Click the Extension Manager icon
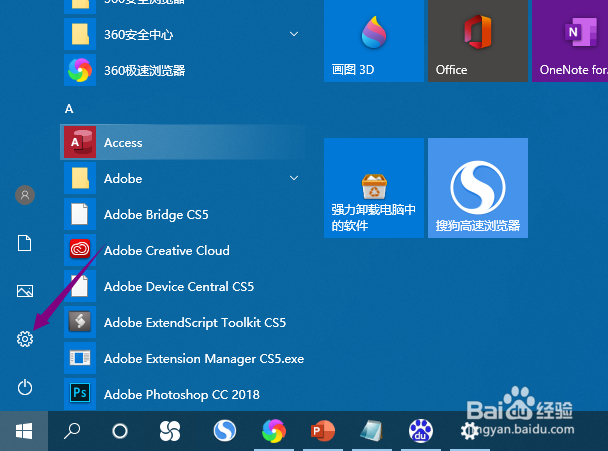The height and width of the screenshot is (451, 608). point(80,358)
